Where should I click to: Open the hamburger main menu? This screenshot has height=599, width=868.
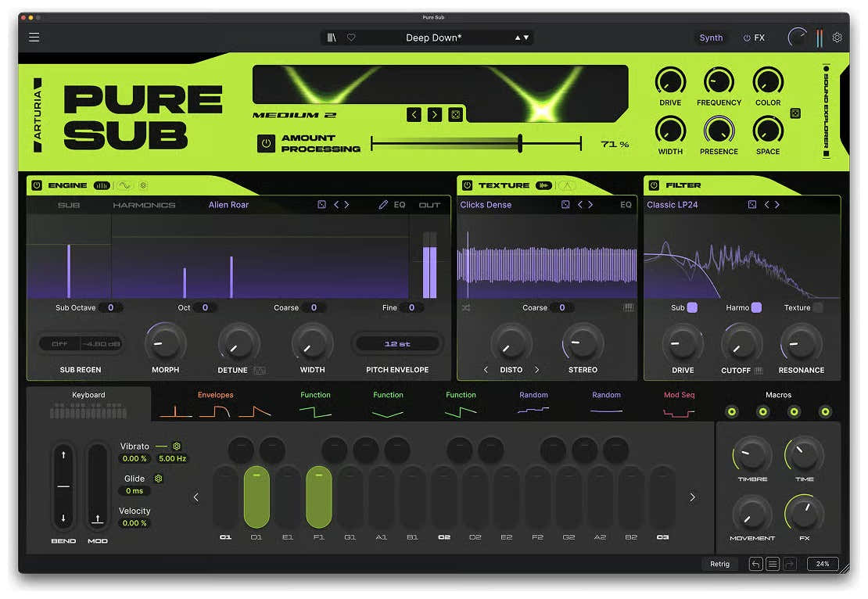[x=34, y=37]
